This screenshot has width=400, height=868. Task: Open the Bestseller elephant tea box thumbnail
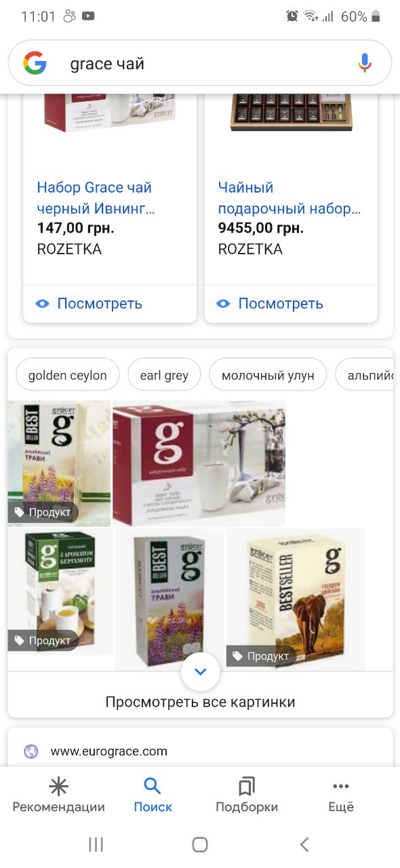pos(296,599)
